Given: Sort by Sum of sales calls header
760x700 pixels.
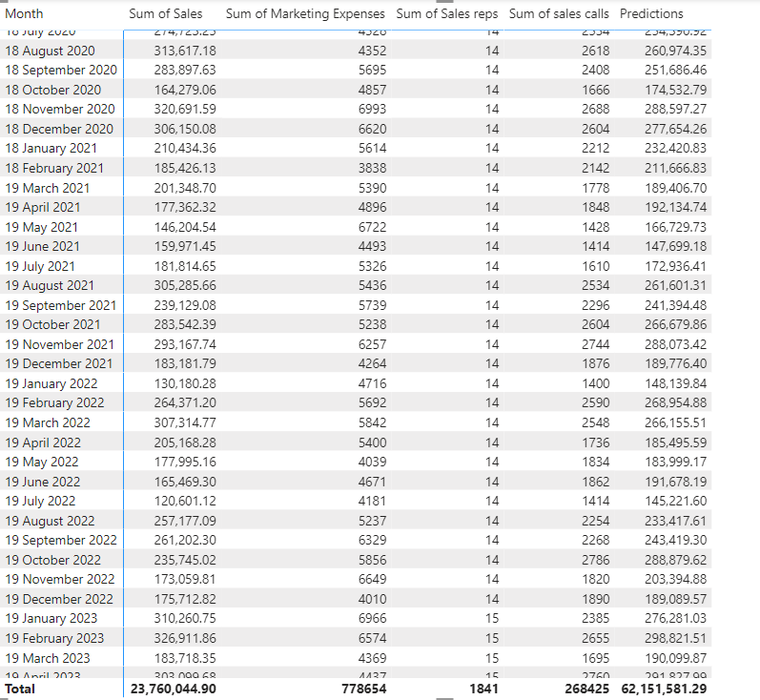Looking at the screenshot, I should [559, 13].
